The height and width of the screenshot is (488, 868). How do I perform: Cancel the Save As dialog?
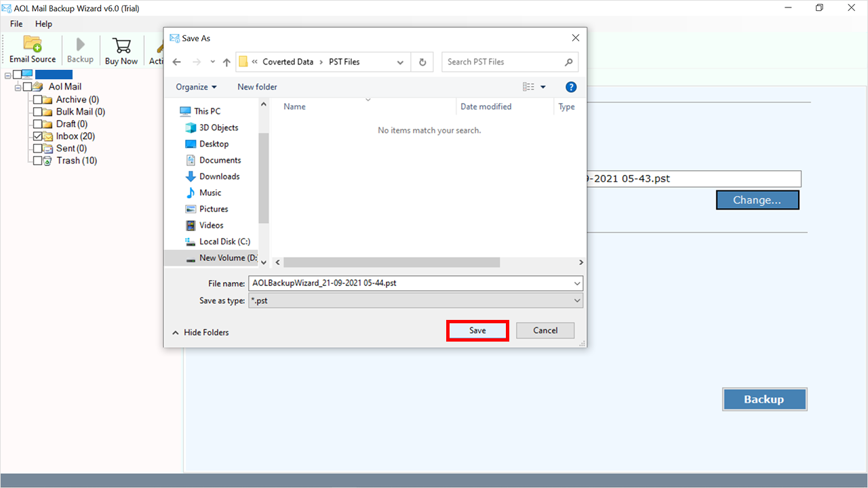pos(545,330)
